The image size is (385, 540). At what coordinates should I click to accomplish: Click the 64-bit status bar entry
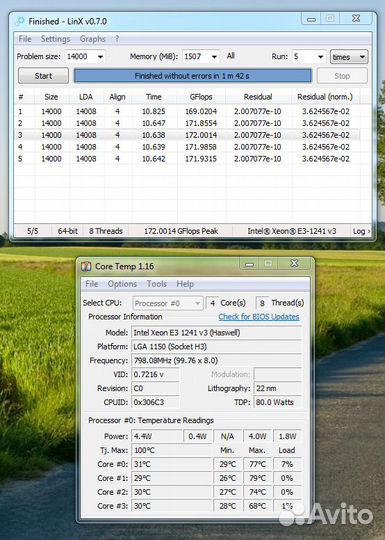(67, 231)
